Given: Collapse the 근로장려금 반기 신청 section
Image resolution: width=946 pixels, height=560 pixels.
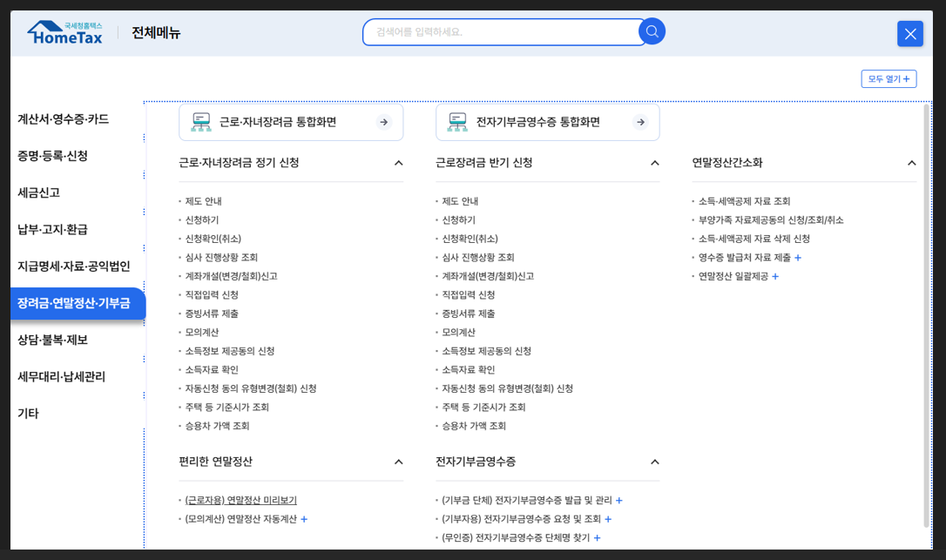Looking at the screenshot, I should coord(655,162).
